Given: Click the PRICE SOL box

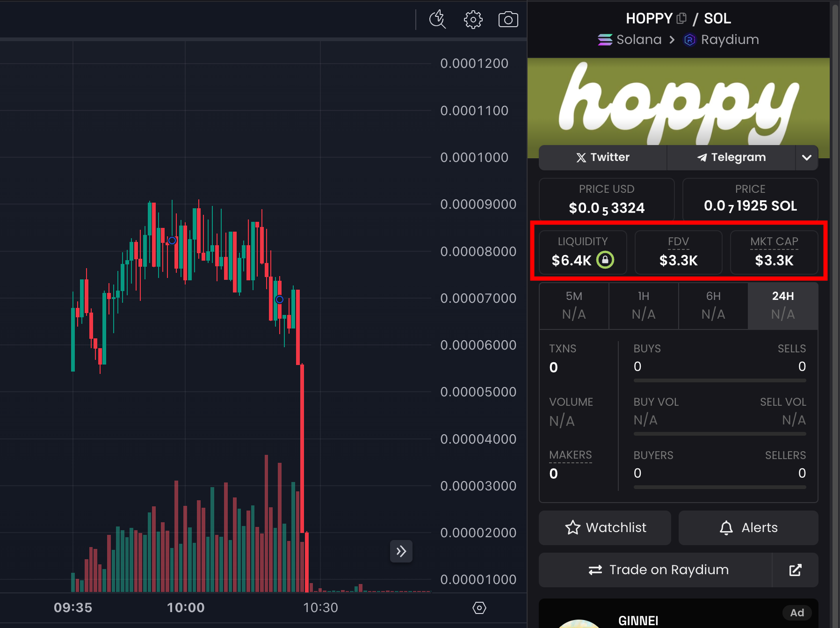Looking at the screenshot, I should pos(750,199).
